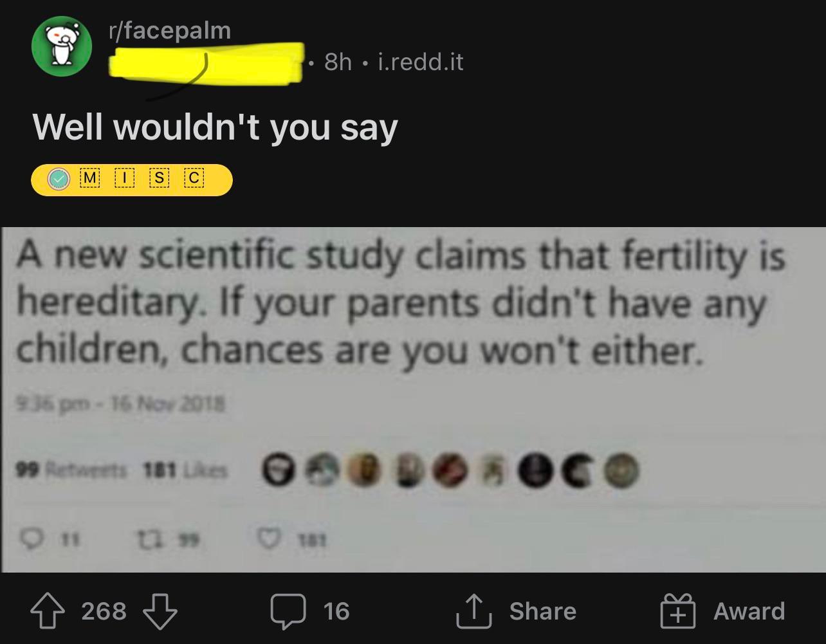826x644 pixels.
Task: Open the highlighted poster username
Action: [206, 64]
